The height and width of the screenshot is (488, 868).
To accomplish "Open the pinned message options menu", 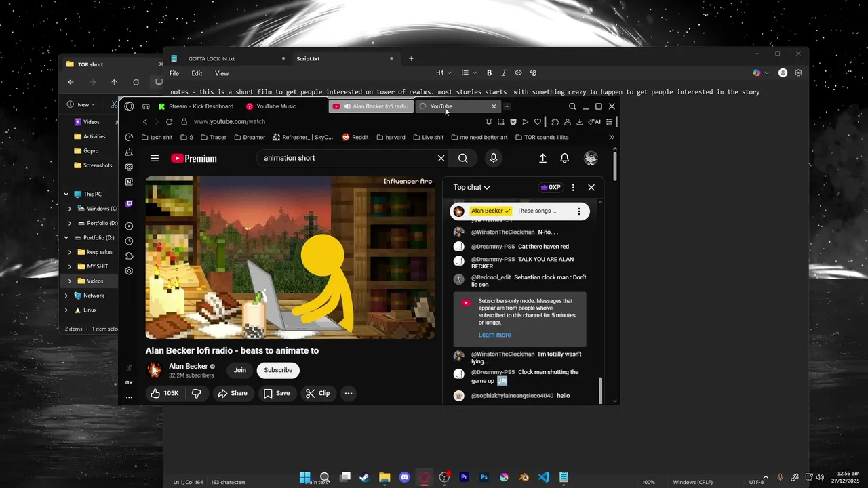I will 578,211.
